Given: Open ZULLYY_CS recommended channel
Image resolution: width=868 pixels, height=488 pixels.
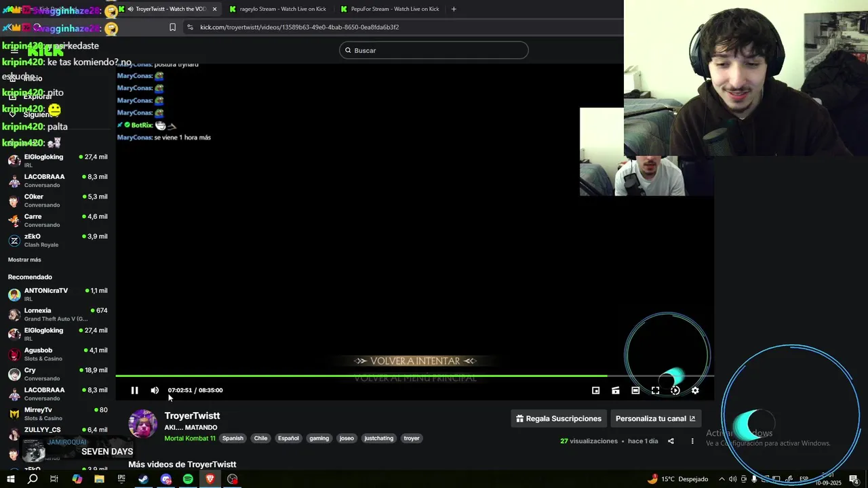Looking at the screenshot, I should point(58,434).
